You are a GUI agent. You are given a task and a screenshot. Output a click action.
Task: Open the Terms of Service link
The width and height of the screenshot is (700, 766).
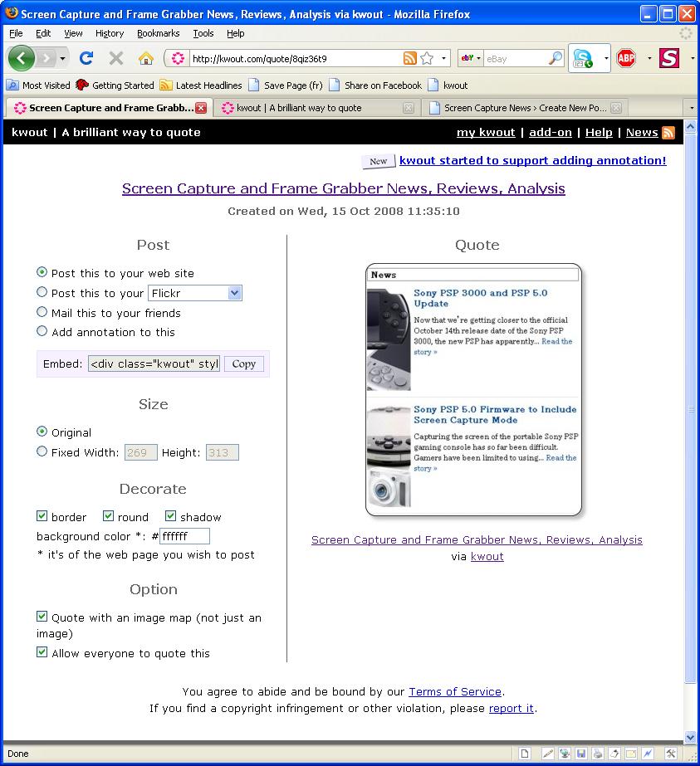click(455, 692)
